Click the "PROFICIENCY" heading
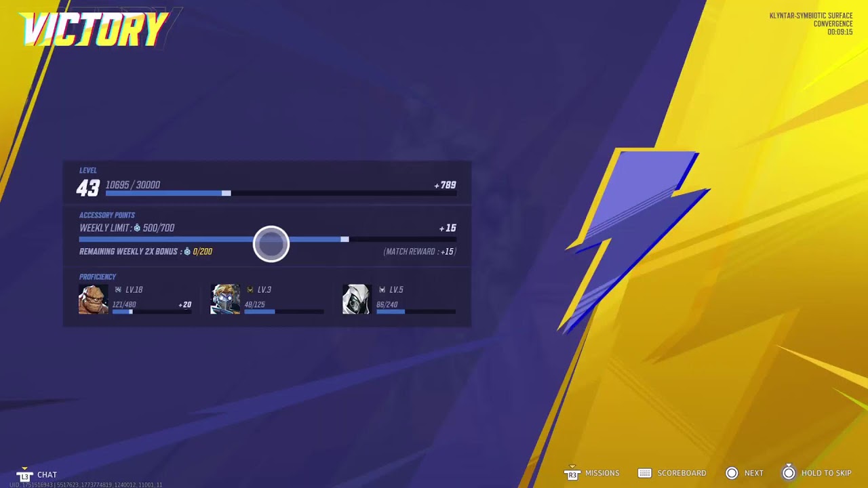Viewport: 868px width, 488px height. coord(98,277)
